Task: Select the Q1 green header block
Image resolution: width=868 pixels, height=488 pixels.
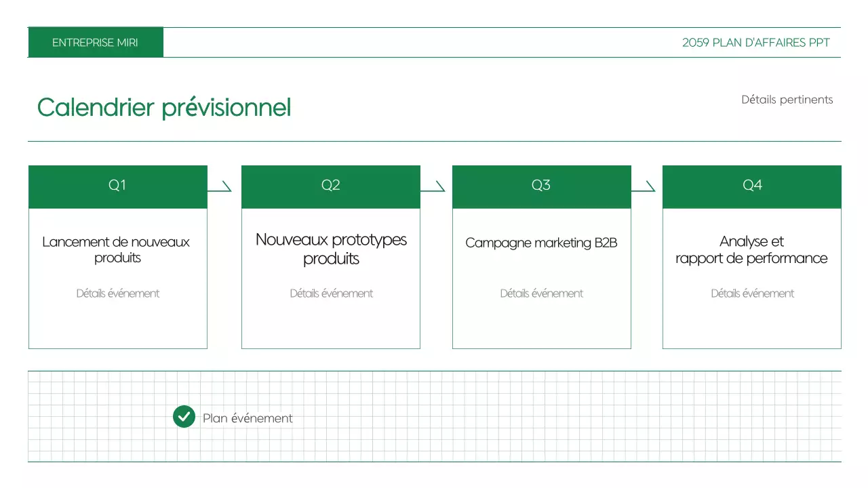Action: 117,186
